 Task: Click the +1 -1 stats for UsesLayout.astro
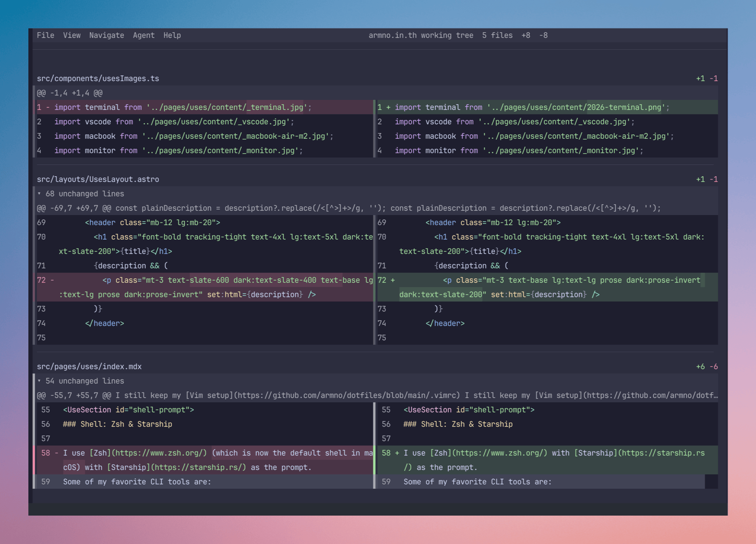point(707,179)
